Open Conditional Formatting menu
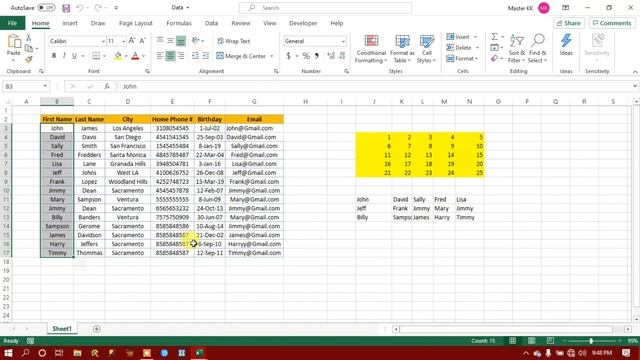 (371, 49)
